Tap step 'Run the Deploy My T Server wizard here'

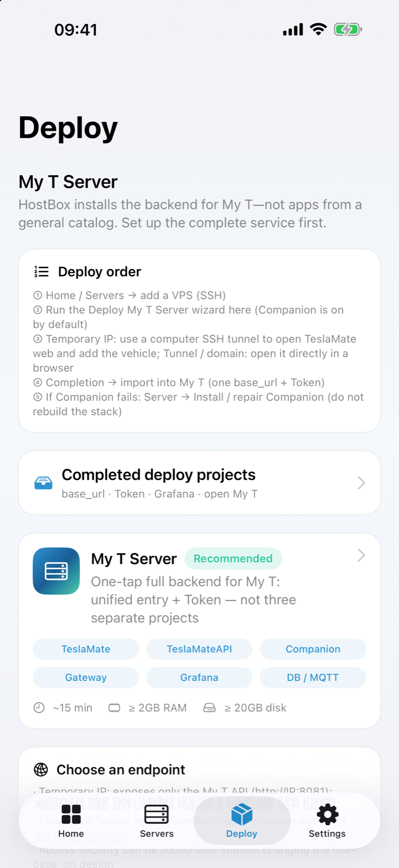pos(188,317)
